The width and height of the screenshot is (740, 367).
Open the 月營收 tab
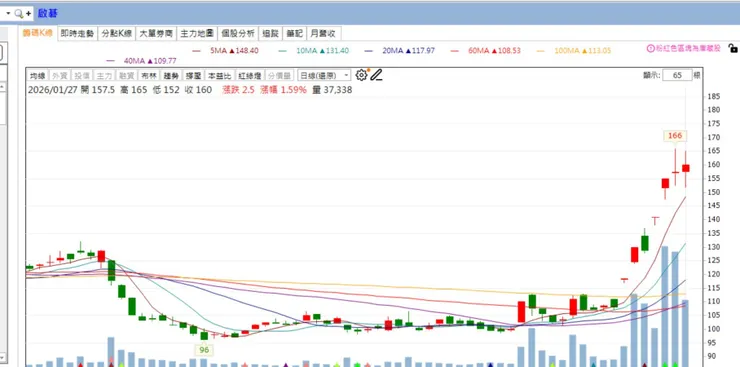[x=323, y=33]
